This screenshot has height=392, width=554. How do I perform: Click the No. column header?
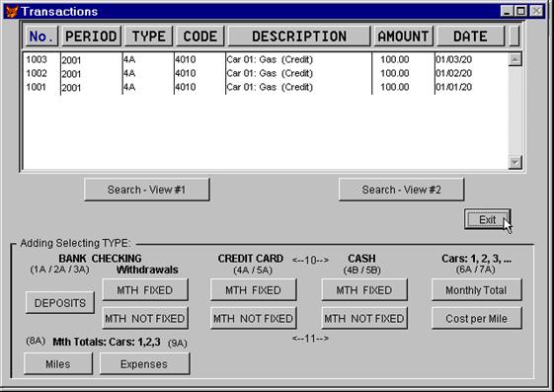pyautogui.click(x=41, y=37)
